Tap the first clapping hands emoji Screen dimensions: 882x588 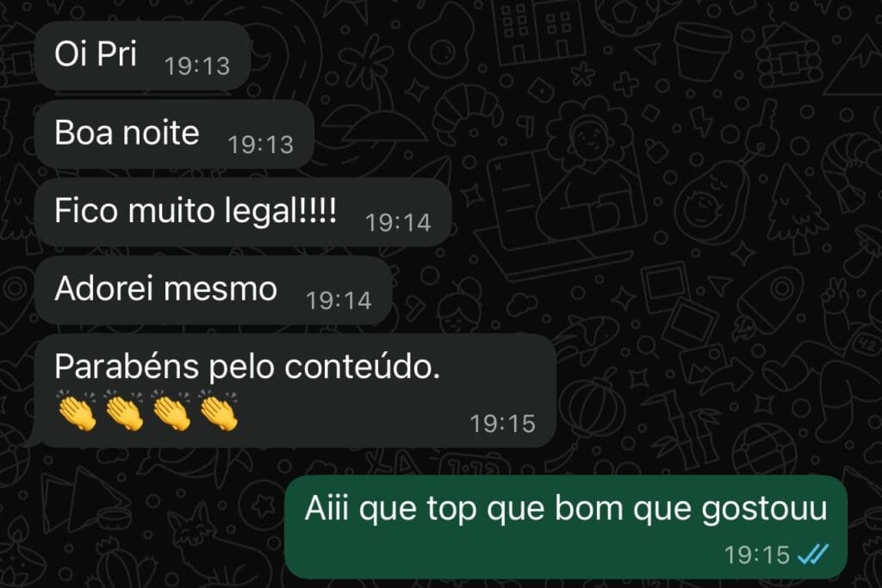click(77, 411)
